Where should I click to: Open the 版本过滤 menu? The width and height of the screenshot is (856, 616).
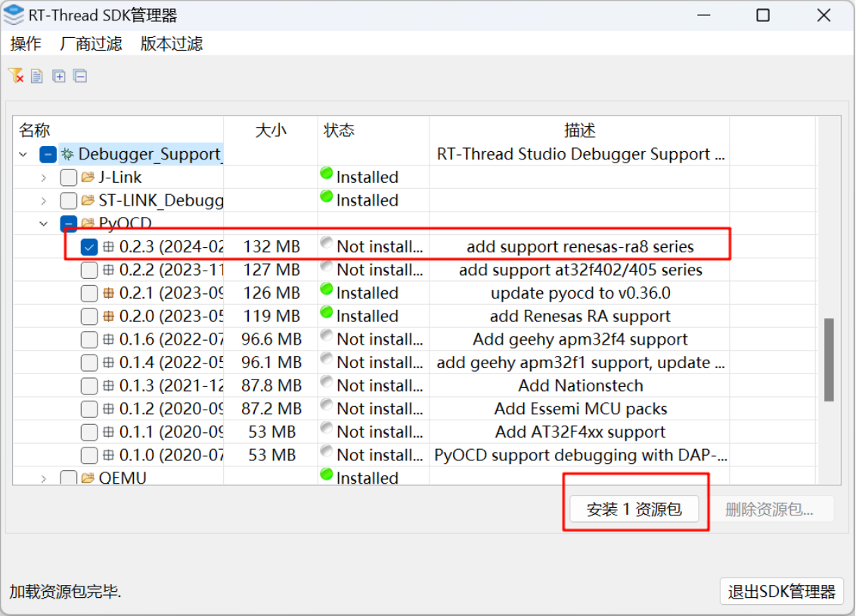pos(172,44)
